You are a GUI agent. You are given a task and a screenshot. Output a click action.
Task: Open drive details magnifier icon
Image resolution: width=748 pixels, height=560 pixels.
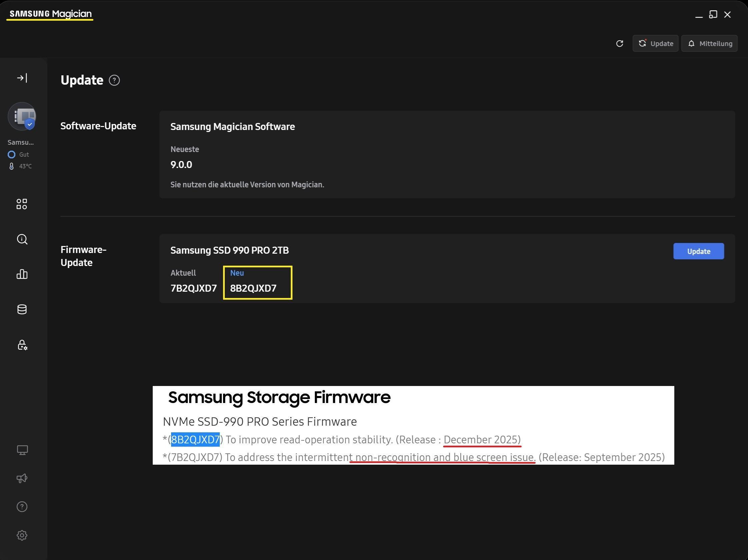pos(22,239)
